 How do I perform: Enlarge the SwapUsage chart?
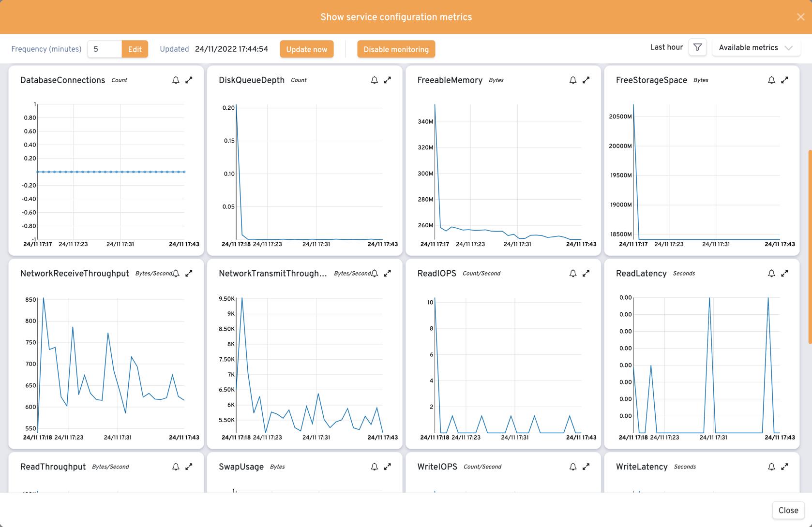(x=387, y=467)
